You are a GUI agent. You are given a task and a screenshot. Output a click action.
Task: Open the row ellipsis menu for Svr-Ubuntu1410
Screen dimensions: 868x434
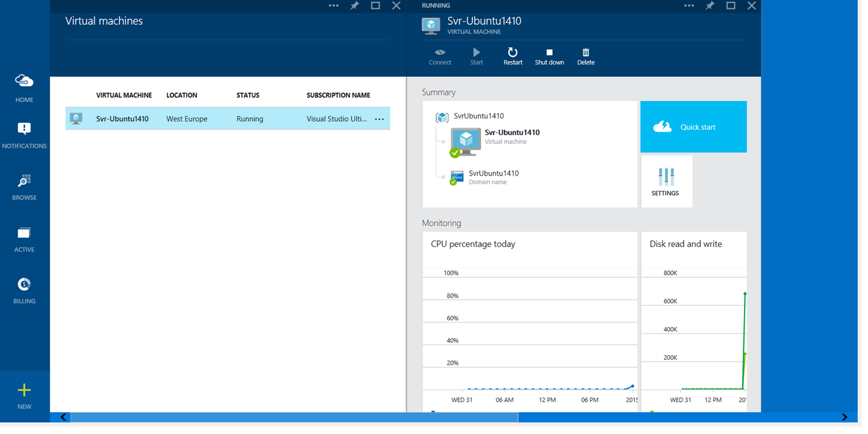379,119
